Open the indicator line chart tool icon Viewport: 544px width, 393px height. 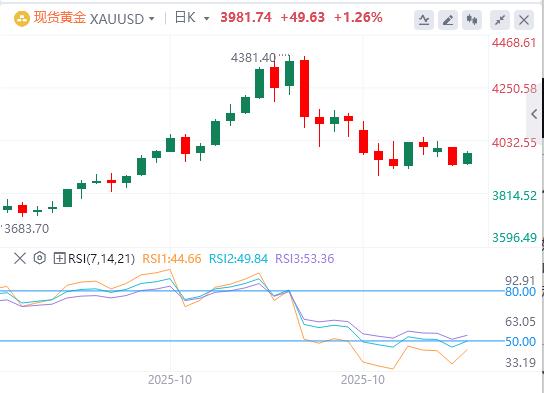(x=424, y=20)
